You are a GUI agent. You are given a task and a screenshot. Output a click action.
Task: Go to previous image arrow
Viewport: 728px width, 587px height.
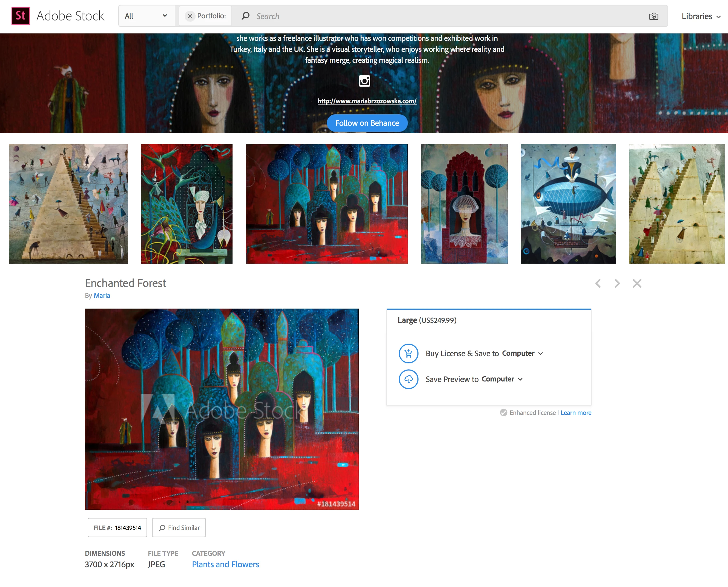[598, 283]
